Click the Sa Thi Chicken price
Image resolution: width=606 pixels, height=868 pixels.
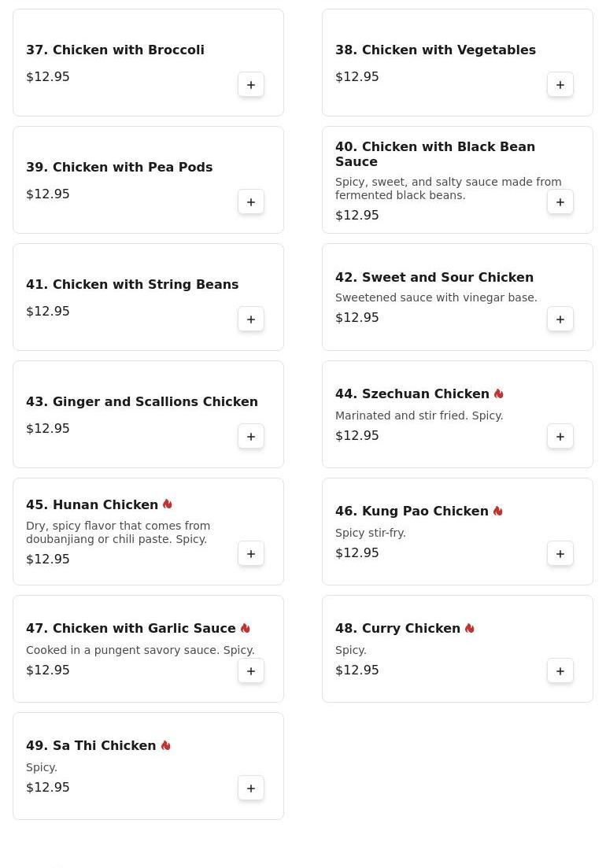pyautogui.click(x=48, y=788)
